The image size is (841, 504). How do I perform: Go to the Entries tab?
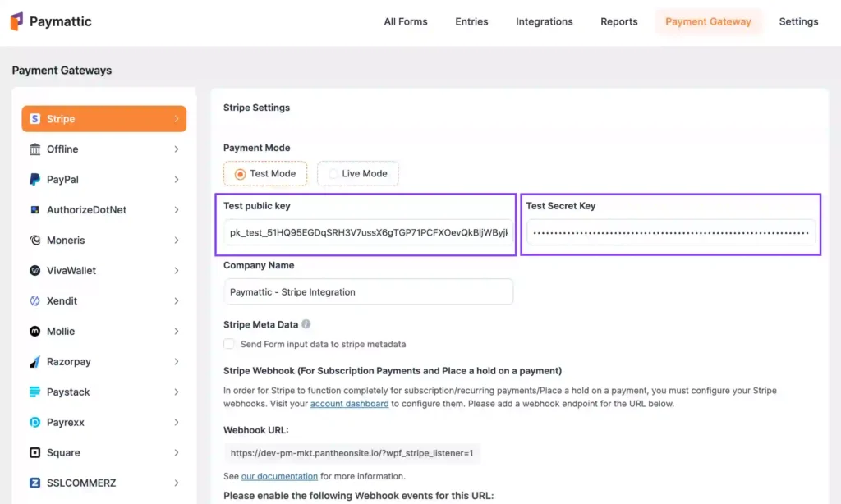pos(471,21)
